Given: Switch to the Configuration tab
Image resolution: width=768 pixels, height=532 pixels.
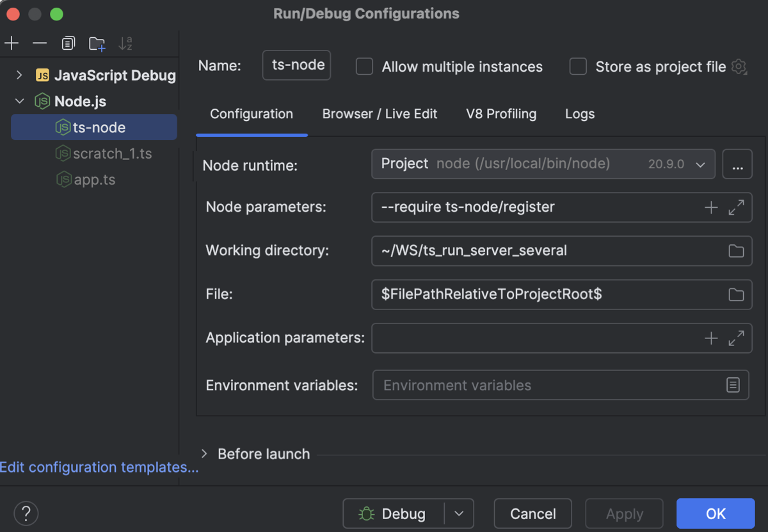Looking at the screenshot, I should pyautogui.click(x=252, y=114).
